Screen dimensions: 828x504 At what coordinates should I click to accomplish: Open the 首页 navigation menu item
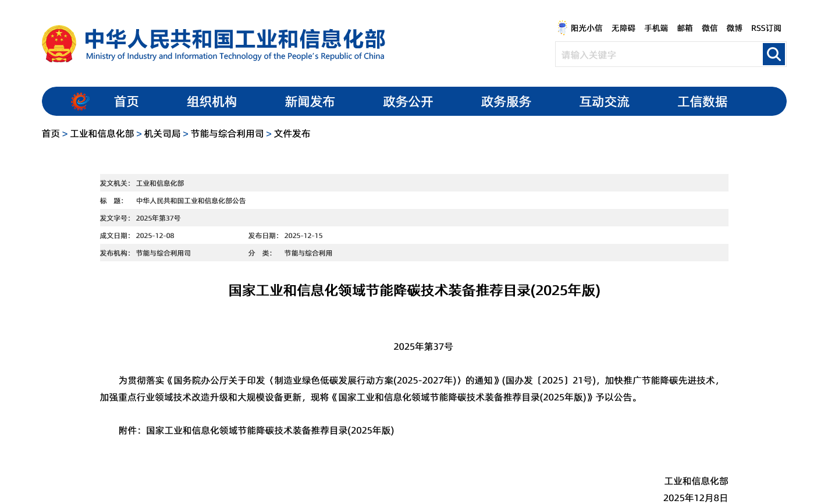coord(126,101)
